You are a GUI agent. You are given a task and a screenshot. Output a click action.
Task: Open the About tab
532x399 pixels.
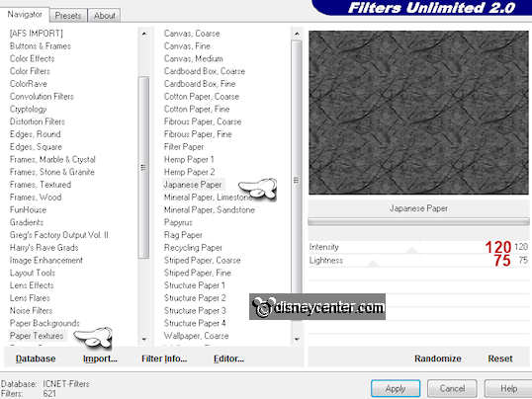[x=105, y=16]
